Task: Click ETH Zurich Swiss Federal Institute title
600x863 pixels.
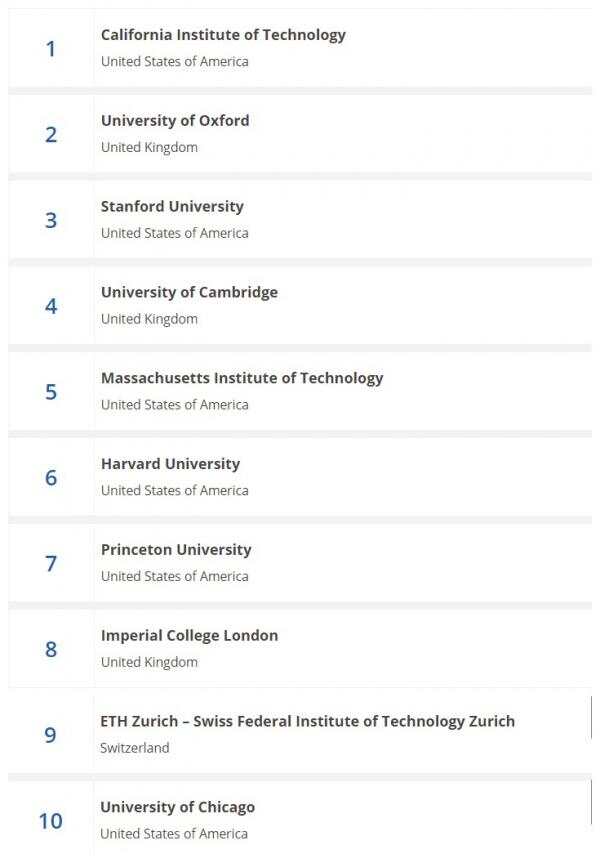Action: click(308, 722)
